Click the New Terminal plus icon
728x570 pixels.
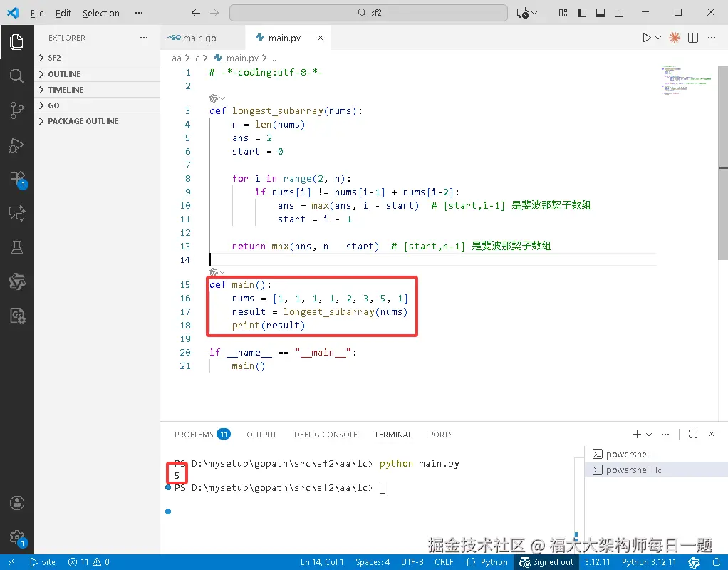pyautogui.click(x=637, y=435)
